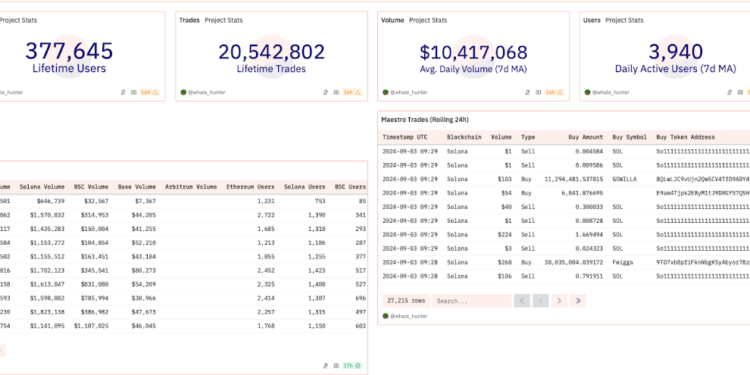
Task: Open the Volume Project Stats title
Action: (x=414, y=20)
